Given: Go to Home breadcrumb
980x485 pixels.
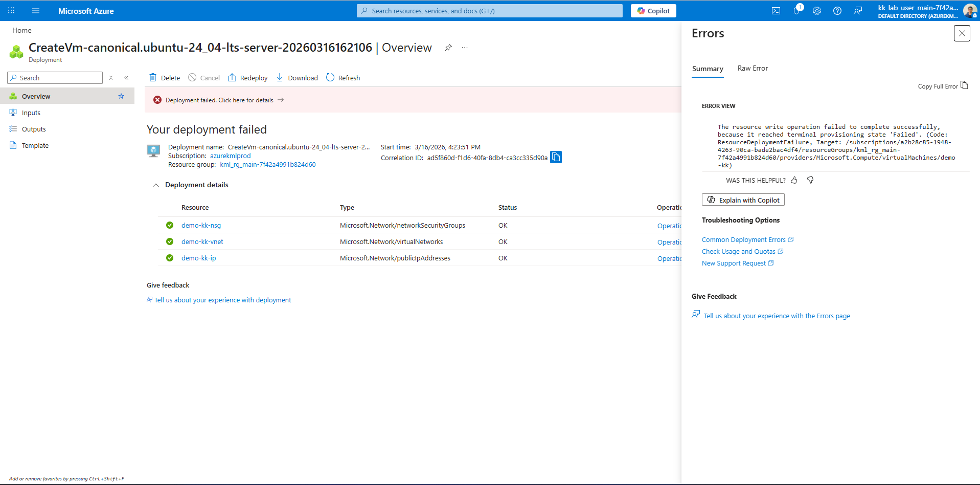Looking at the screenshot, I should click(22, 31).
